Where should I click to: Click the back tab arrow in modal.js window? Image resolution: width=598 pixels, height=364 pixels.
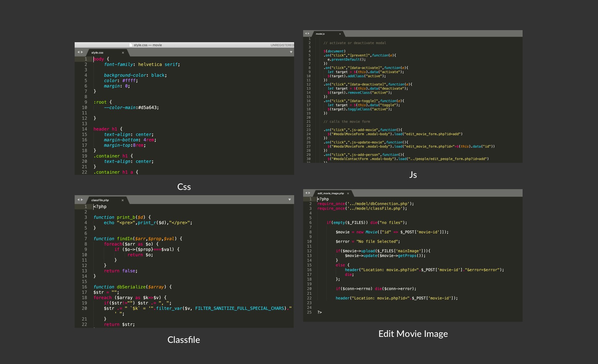click(306, 34)
